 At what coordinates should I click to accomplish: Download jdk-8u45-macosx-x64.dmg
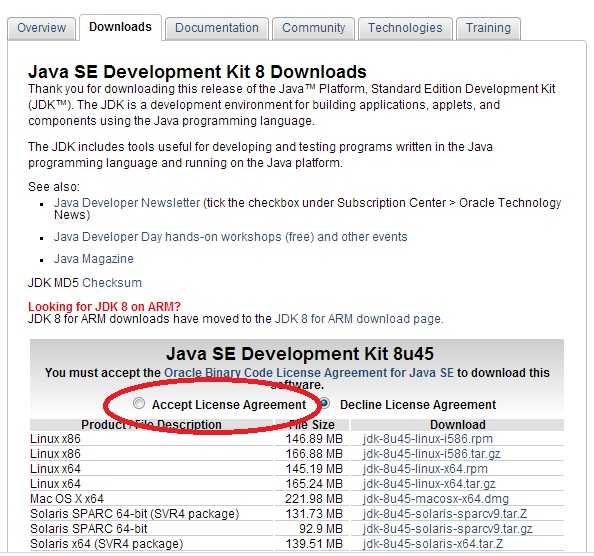[436, 499]
